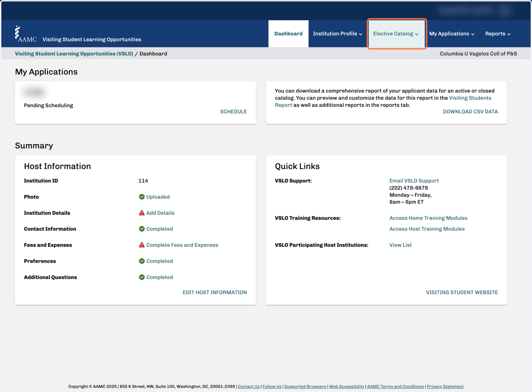
Task: Click EDIT HOST INFORMATION
Action: [x=215, y=292]
